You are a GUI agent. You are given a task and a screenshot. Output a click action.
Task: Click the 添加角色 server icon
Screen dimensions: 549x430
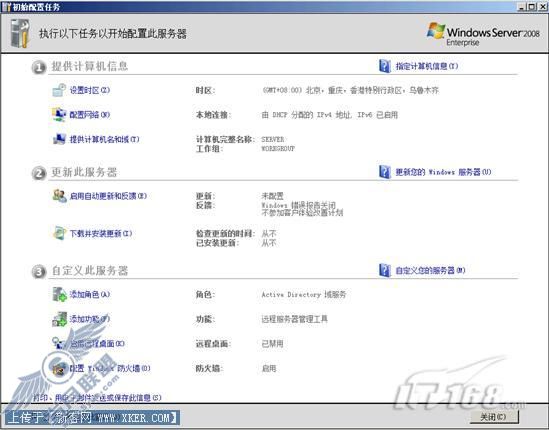click(59, 294)
